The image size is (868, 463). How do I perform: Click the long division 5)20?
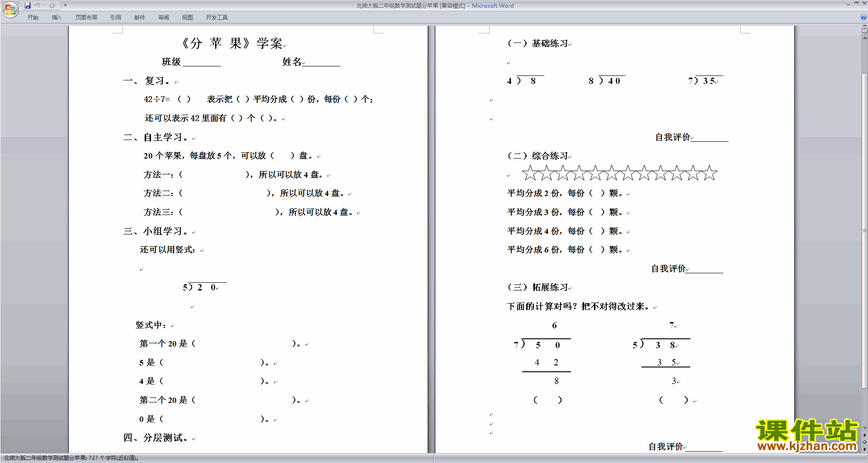[x=204, y=286]
